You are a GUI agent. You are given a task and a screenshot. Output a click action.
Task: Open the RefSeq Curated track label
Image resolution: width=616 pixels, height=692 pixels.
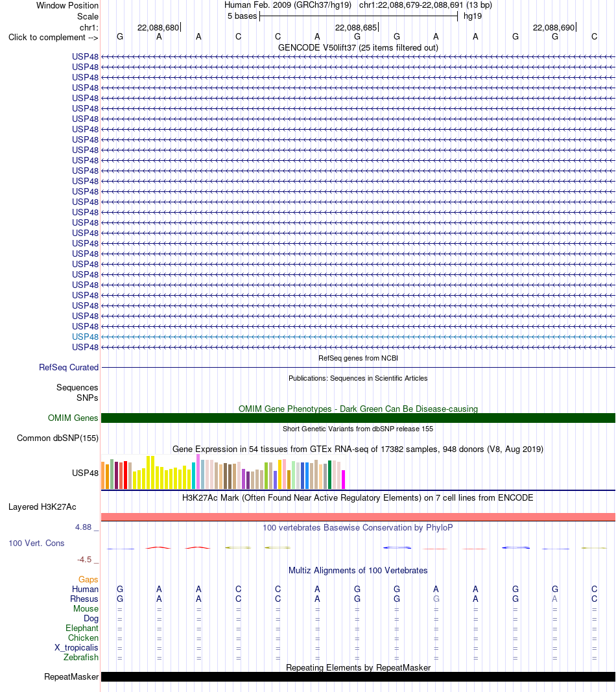[x=69, y=367]
